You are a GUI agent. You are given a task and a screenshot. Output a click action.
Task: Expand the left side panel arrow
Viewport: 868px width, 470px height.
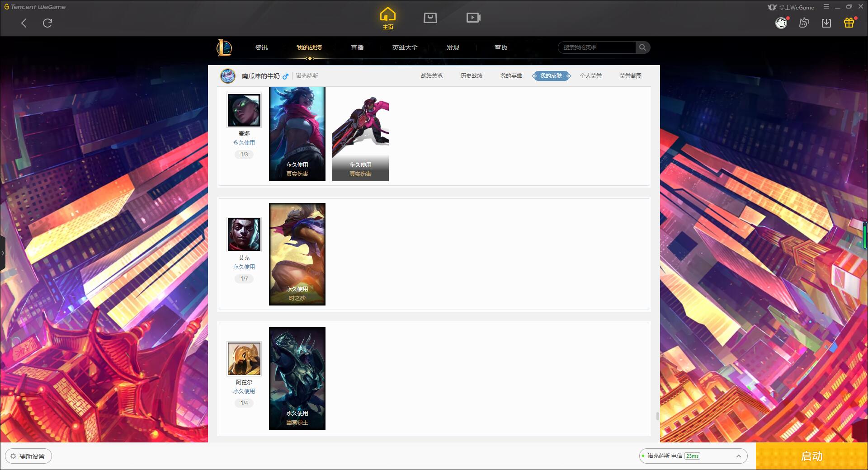pos(3,253)
